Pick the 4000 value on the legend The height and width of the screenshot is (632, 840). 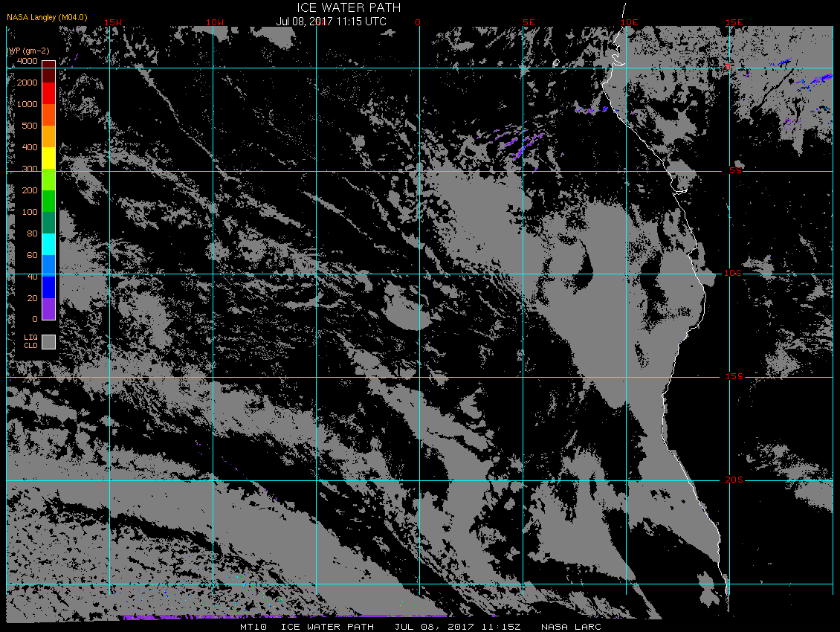click(28, 61)
